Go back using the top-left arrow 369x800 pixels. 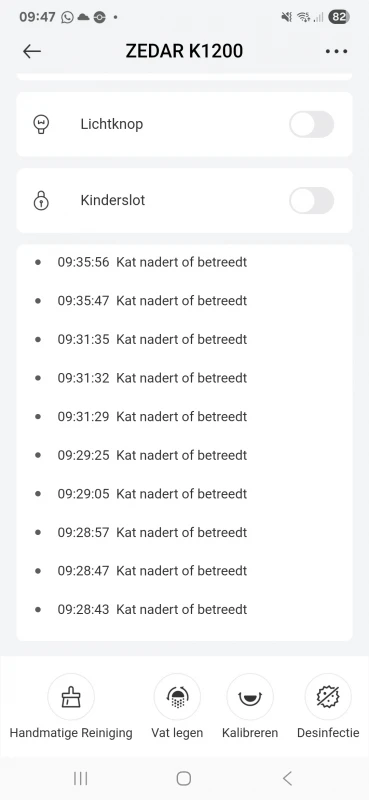[x=32, y=51]
